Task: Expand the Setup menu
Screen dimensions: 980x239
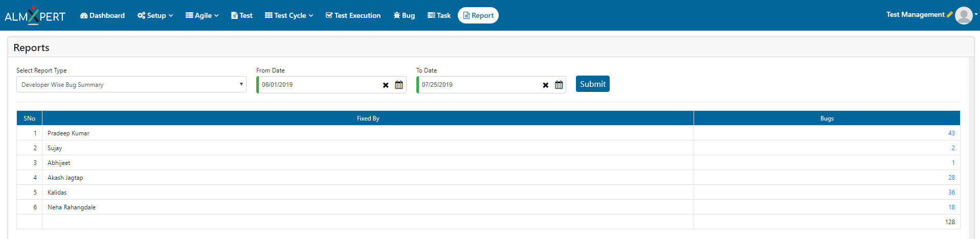Action: (x=155, y=15)
